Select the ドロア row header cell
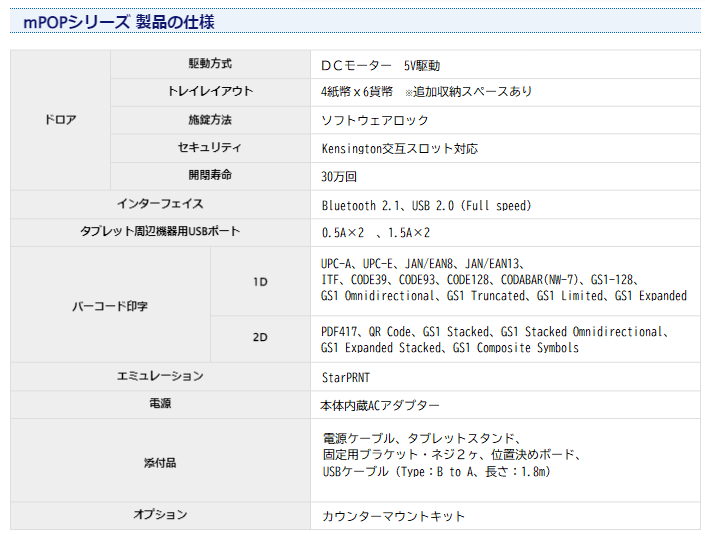Viewport: 705px width, 537px height. (60, 119)
